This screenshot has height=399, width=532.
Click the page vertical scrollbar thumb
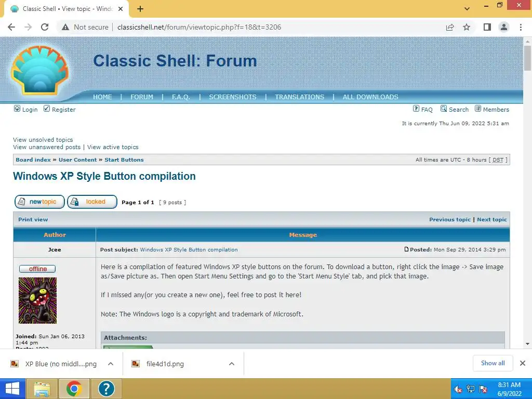pyautogui.click(x=527, y=58)
